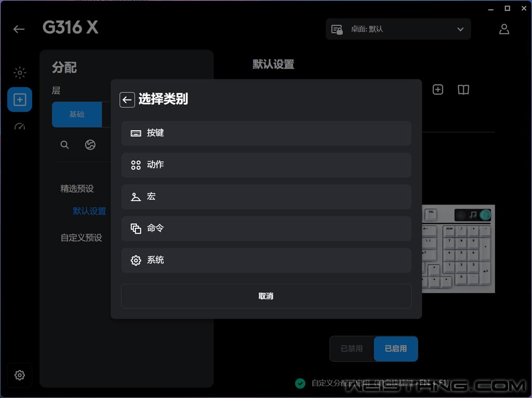
Task: Open the book guide icon
Action: (463, 90)
